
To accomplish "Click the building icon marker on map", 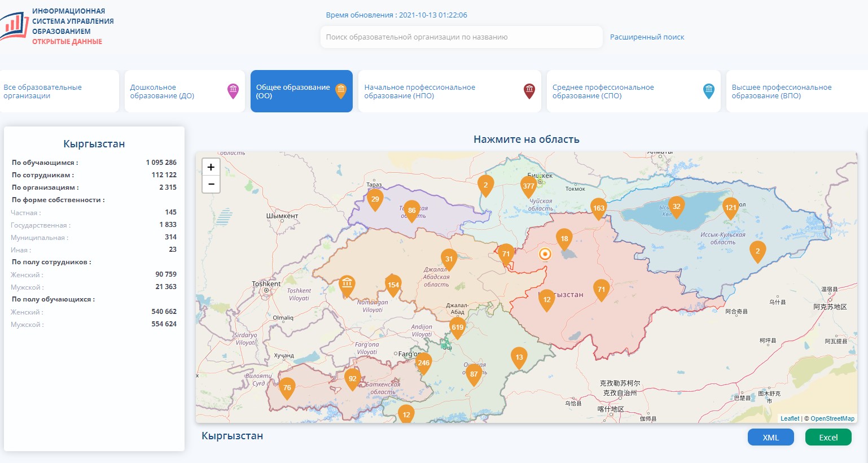I will (347, 283).
